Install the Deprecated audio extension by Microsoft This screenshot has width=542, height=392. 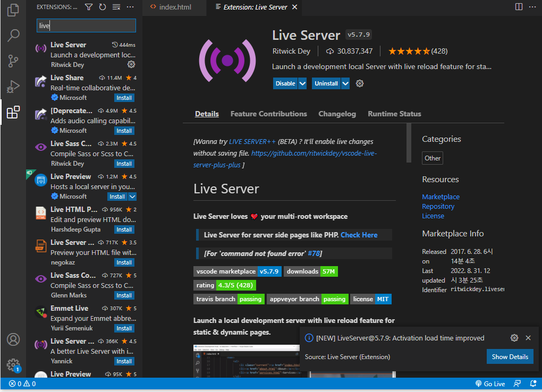click(124, 131)
